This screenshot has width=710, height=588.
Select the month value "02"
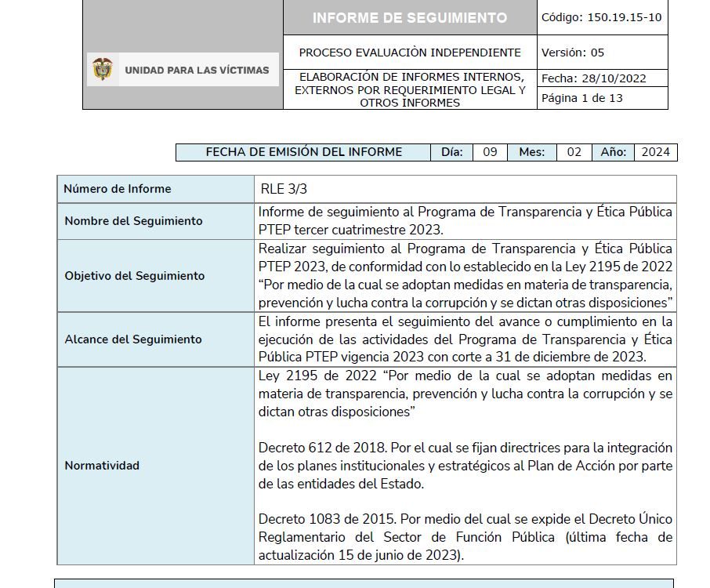574,152
